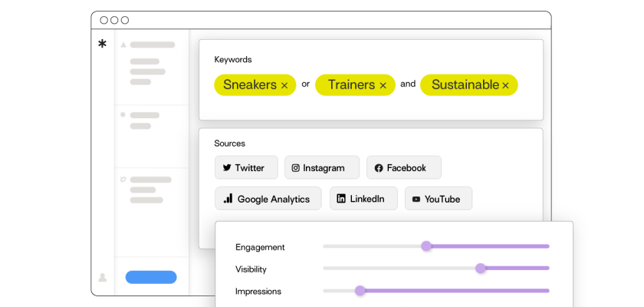Click the Impressions slider handle
The image size is (644, 307).
[360, 291]
